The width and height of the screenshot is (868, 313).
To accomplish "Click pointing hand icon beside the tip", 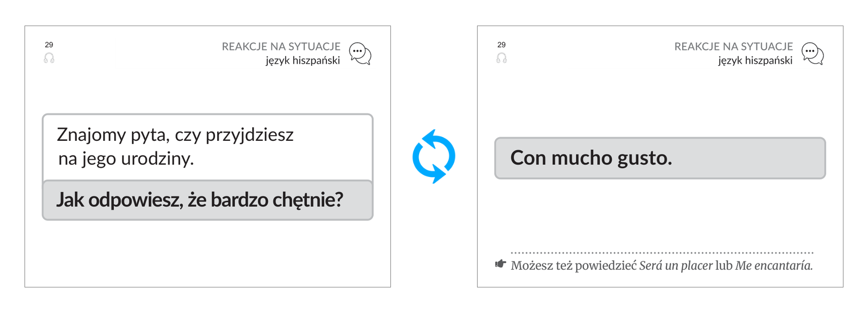I will [501, 264].
